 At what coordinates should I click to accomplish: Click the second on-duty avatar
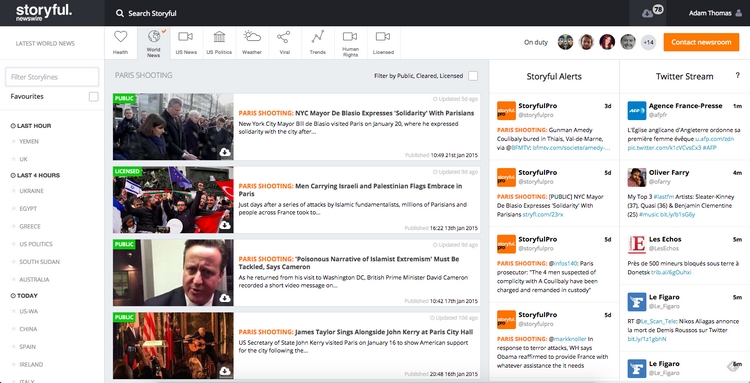click(x=586, y=42)
